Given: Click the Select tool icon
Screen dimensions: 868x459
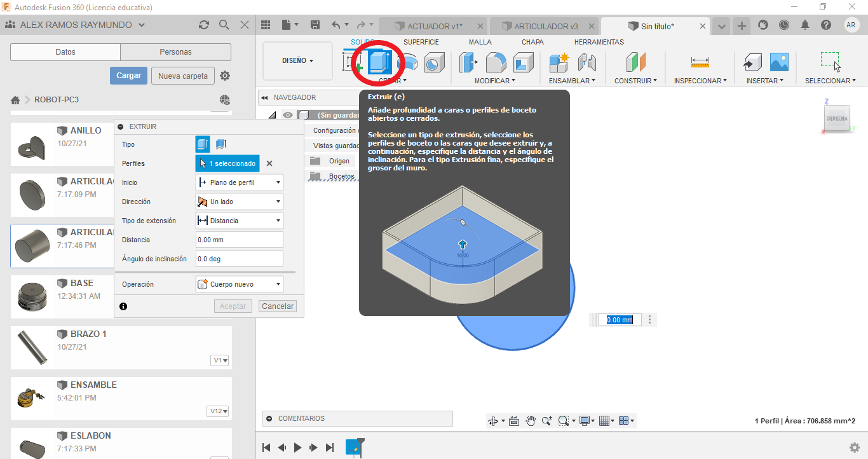Looking at the screenshot, I should 830,62.
